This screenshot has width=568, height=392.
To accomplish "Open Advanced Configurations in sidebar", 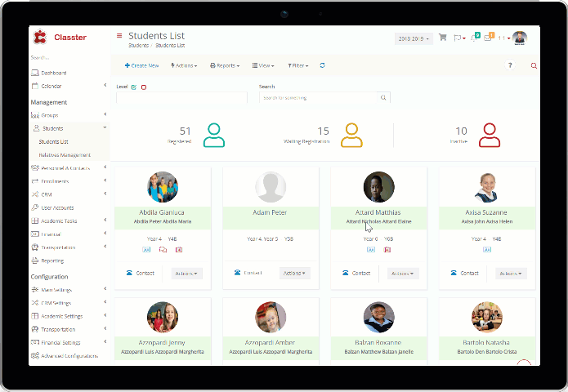I will click(65, 356).
